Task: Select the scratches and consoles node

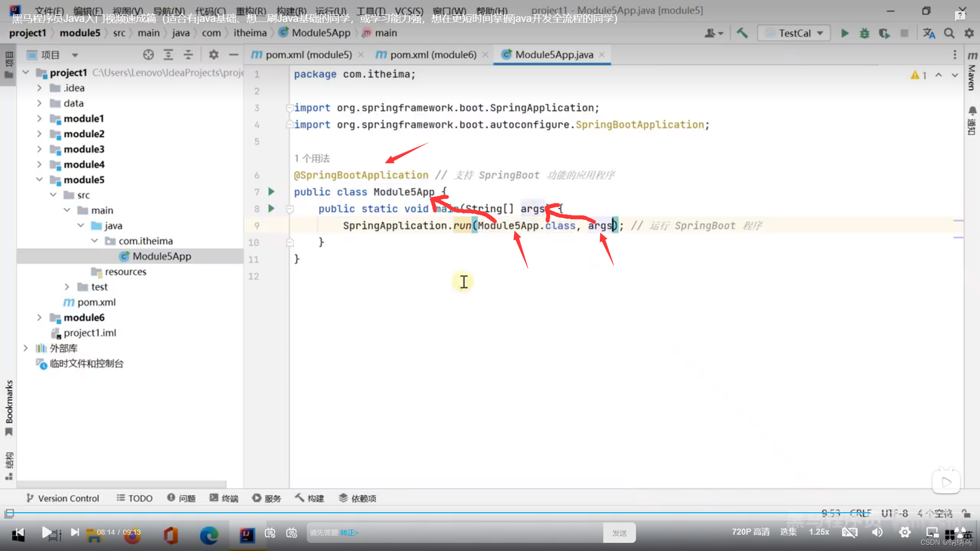Action: 80,363
